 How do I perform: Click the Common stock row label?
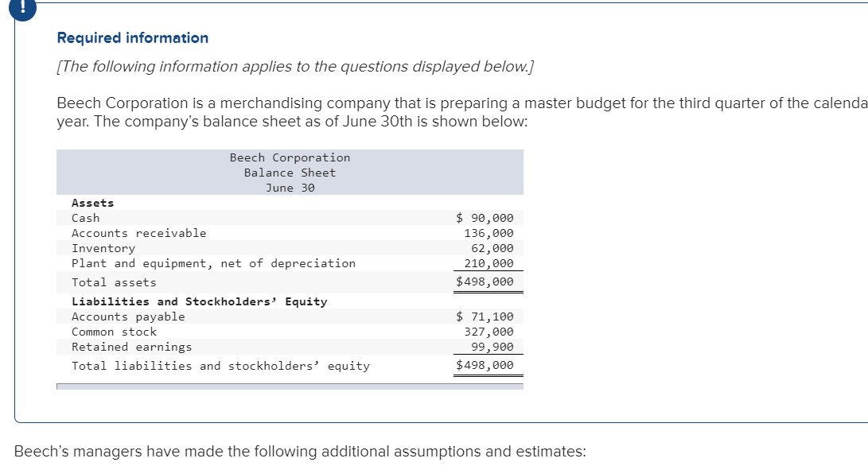(x=114, y=332)
